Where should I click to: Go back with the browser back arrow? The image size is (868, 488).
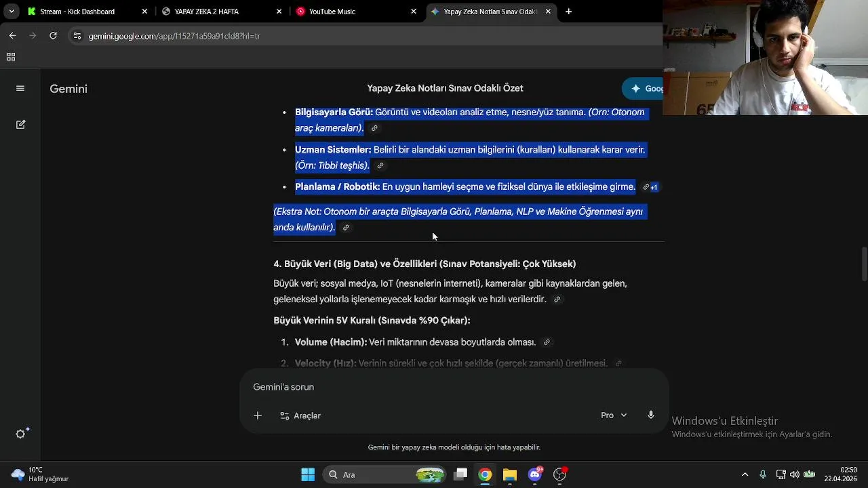(x=12, y=35)
